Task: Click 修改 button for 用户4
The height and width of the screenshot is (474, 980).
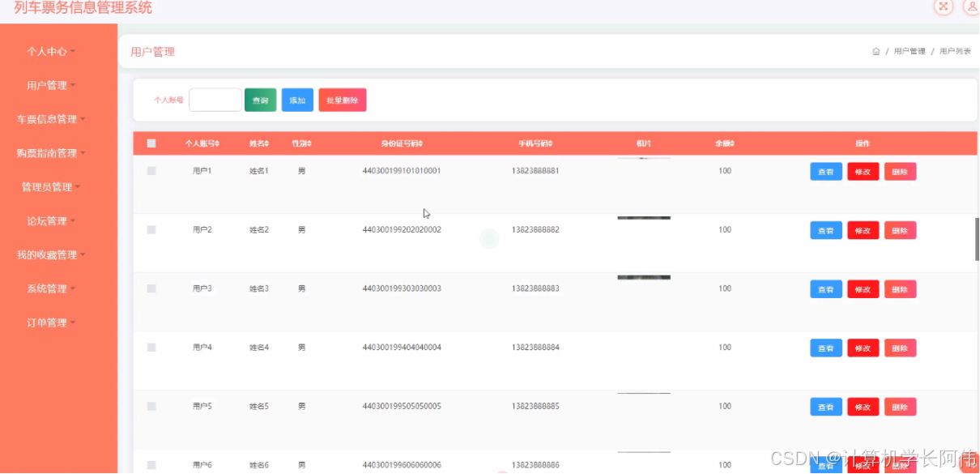Action: (x=863, y=348)
